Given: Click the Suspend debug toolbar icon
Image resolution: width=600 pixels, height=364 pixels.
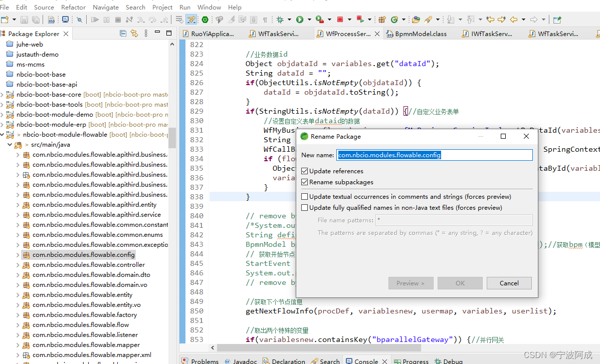Looking at the screenshot, I should [106, 20].
